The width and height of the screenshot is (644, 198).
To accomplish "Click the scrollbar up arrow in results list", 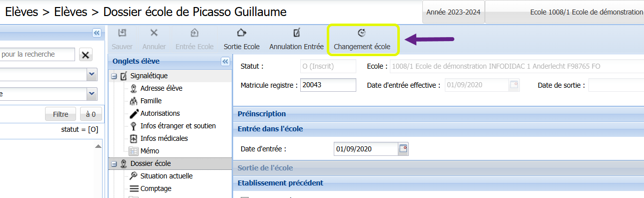I will (99, 146).
